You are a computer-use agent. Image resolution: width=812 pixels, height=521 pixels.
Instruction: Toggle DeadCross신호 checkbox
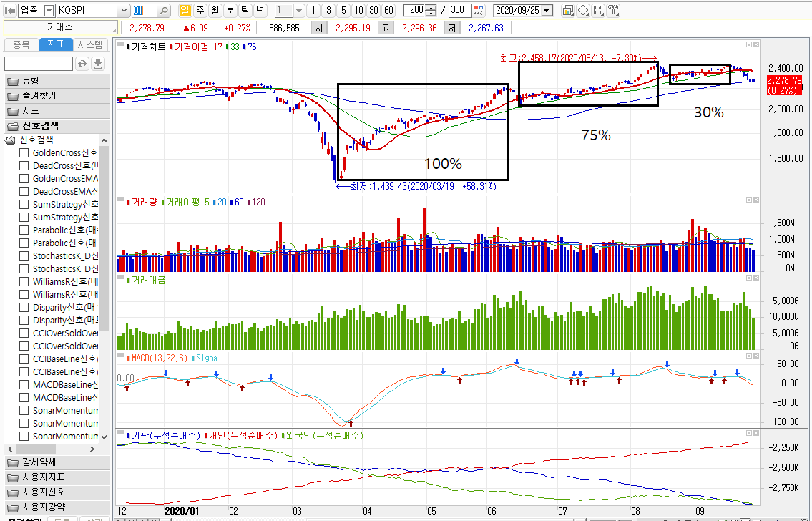(x=24, y=166)
